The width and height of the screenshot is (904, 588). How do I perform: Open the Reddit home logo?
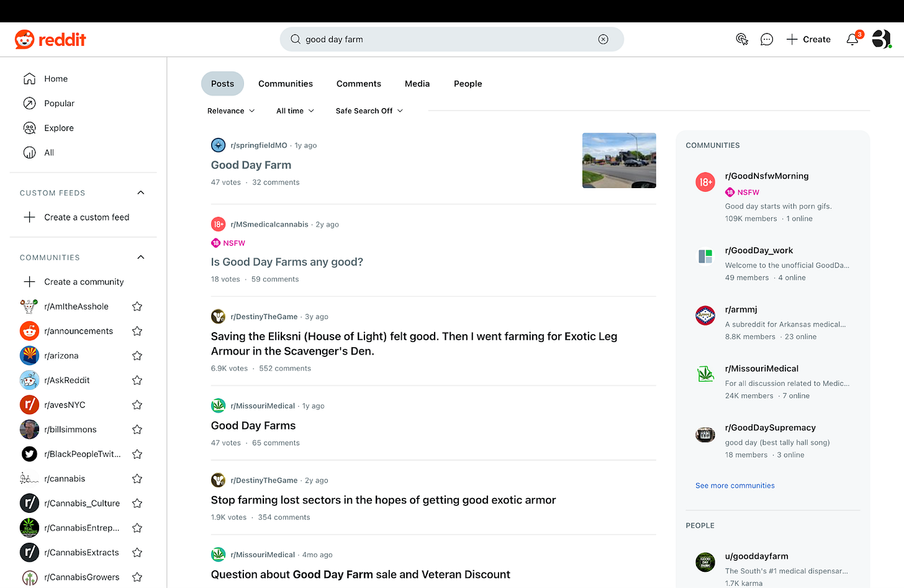pyautogui.click(x=50, y=40)
